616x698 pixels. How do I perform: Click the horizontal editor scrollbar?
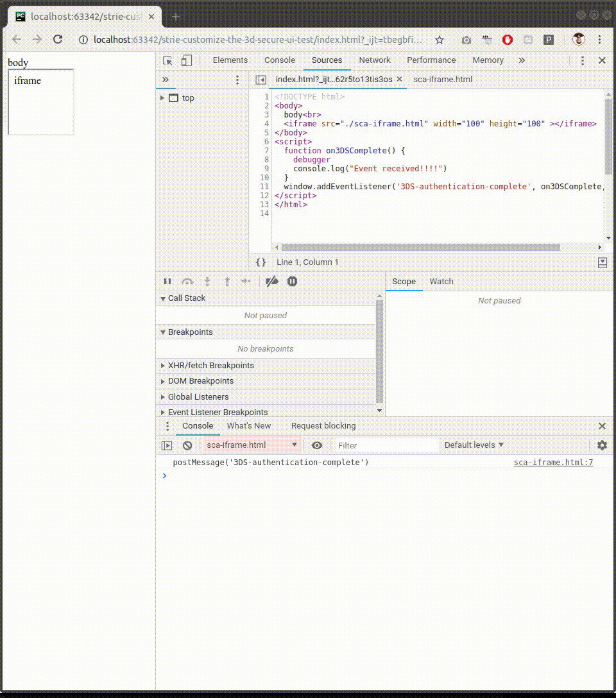420,247
